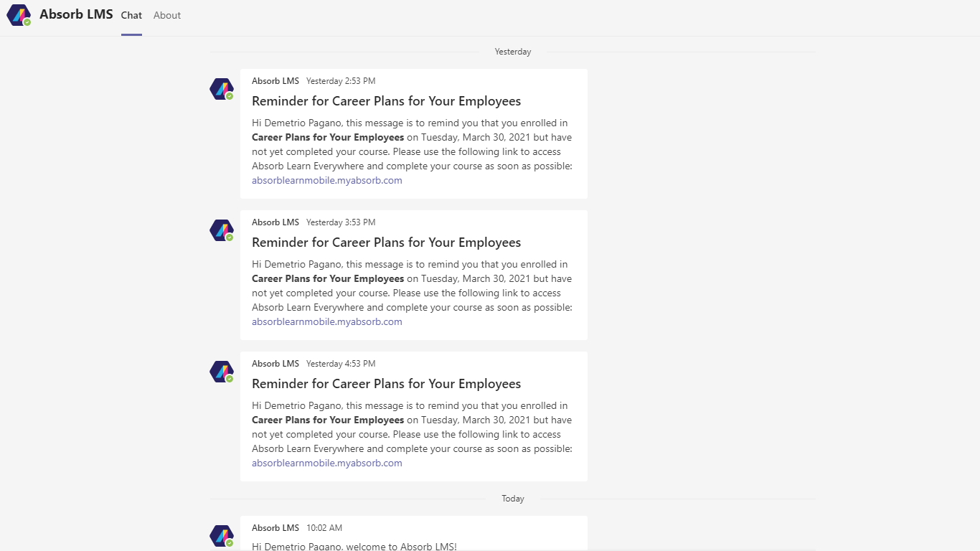Viewport: 980px width, 551px height.
Task: Click bold 'Career Plans for Your Employees' in 3:53 PM message
Action: coord(328,278)
